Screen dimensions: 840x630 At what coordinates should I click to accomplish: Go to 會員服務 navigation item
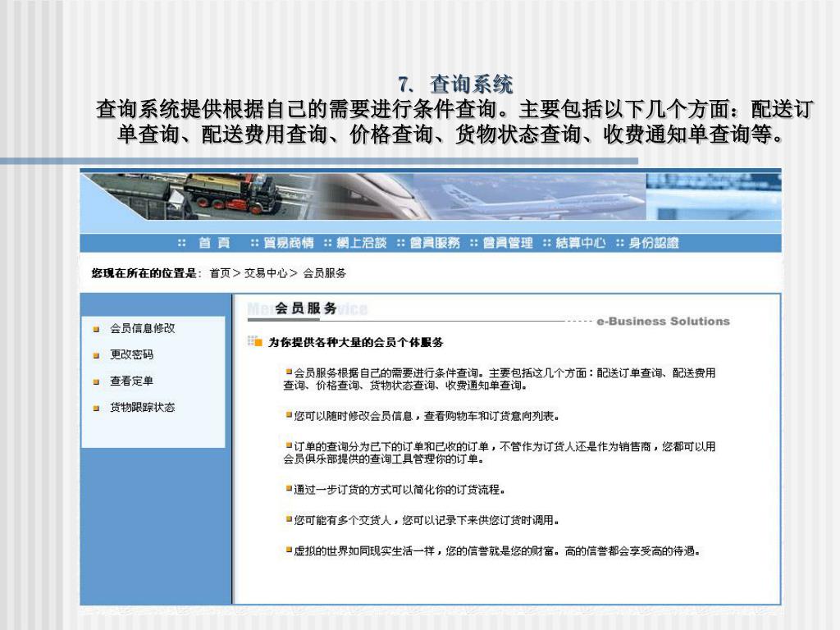pos(435,243)
